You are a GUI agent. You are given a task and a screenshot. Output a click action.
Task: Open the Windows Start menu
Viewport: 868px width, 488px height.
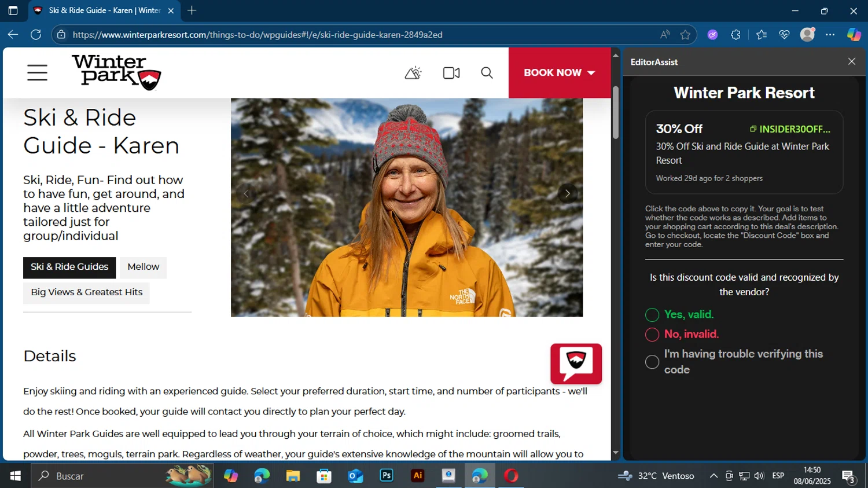15,476
